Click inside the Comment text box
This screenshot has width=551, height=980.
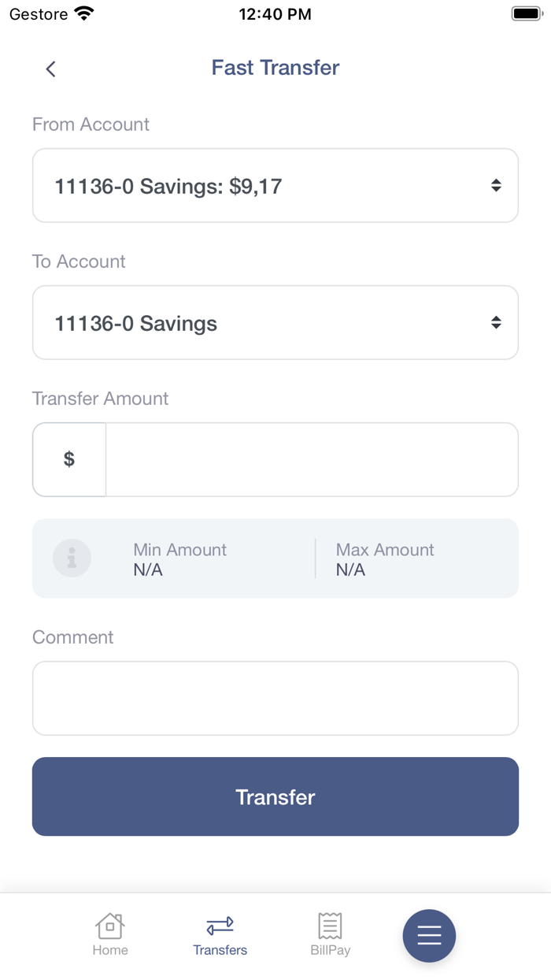275,698
